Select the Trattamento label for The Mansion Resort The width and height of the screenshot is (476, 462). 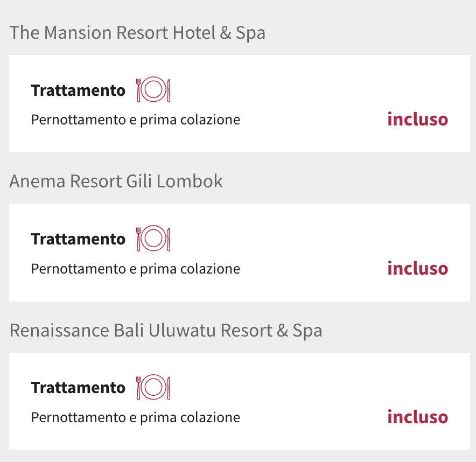(78, 90)
